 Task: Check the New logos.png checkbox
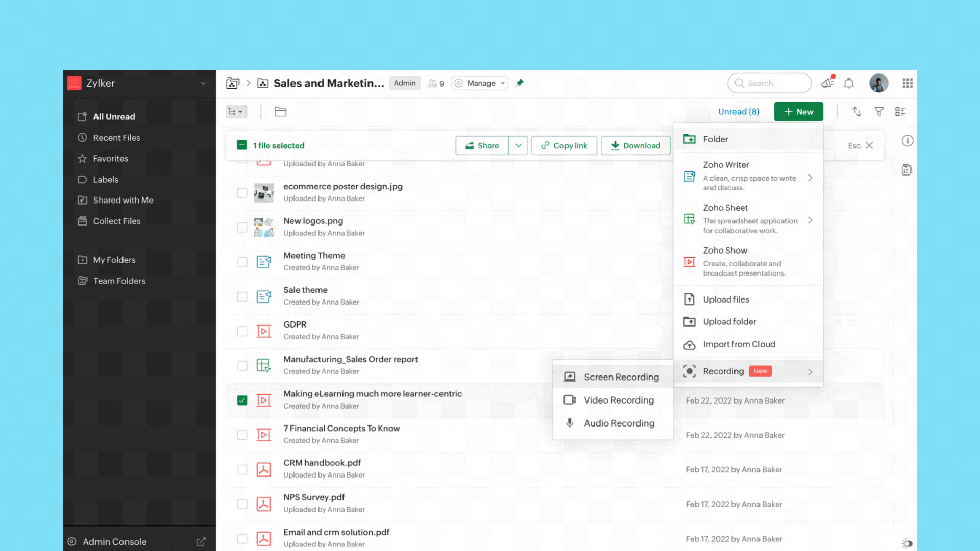click(x=242, y=228)
